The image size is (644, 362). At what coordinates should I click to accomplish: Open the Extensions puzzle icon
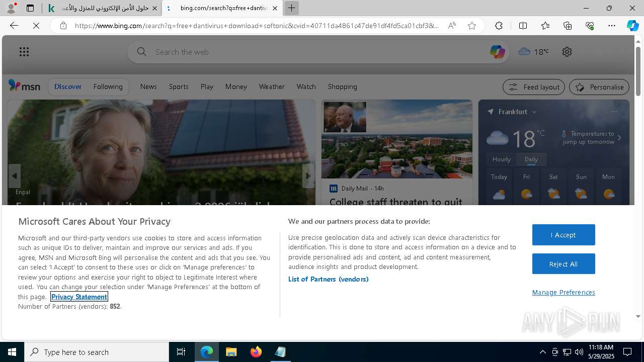click(499, 26)
